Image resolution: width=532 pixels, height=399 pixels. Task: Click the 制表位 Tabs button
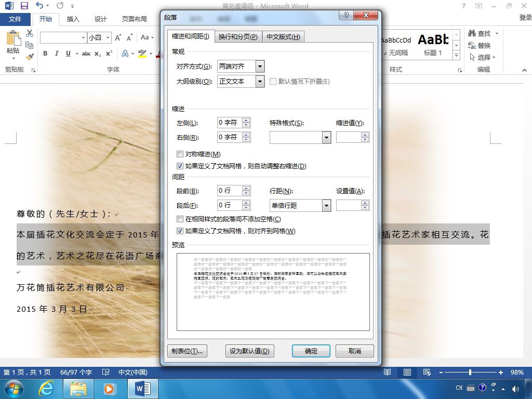point(187,351)
